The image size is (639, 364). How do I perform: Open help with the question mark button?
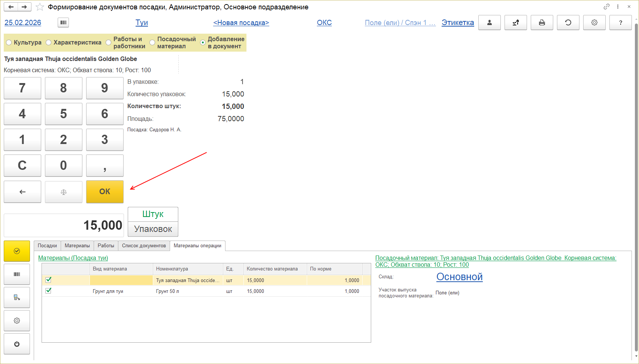click(620, 23)
